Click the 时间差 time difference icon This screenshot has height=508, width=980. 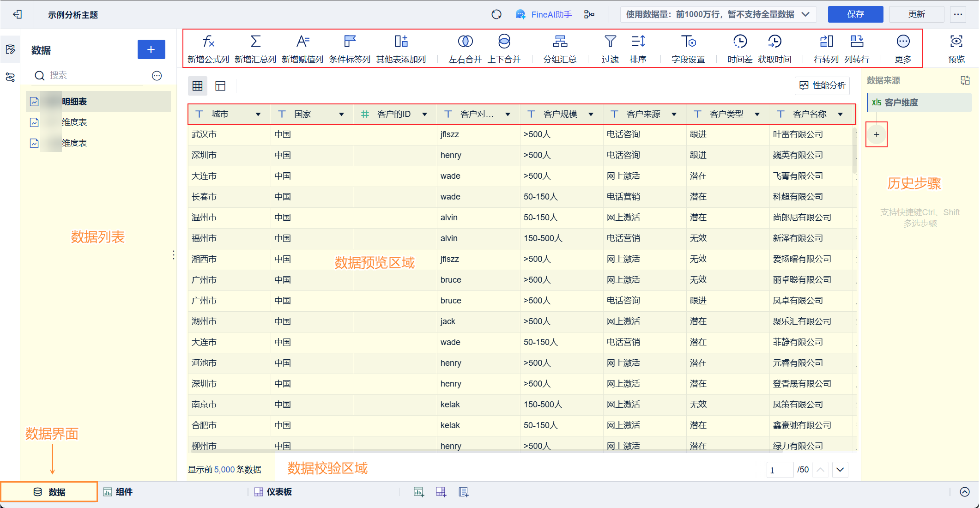[739, 42]
